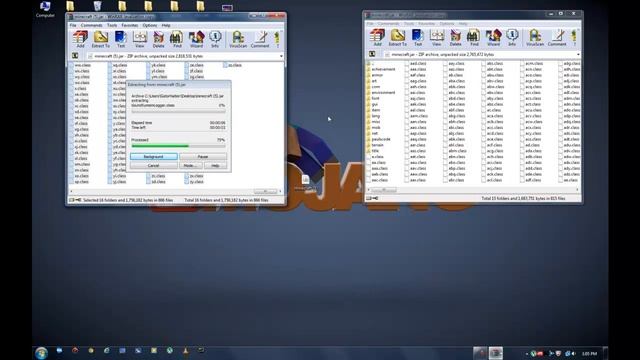This screenshot has width=640, height=360.
Task: Select misc folder in right window
Action: point(373,122)
